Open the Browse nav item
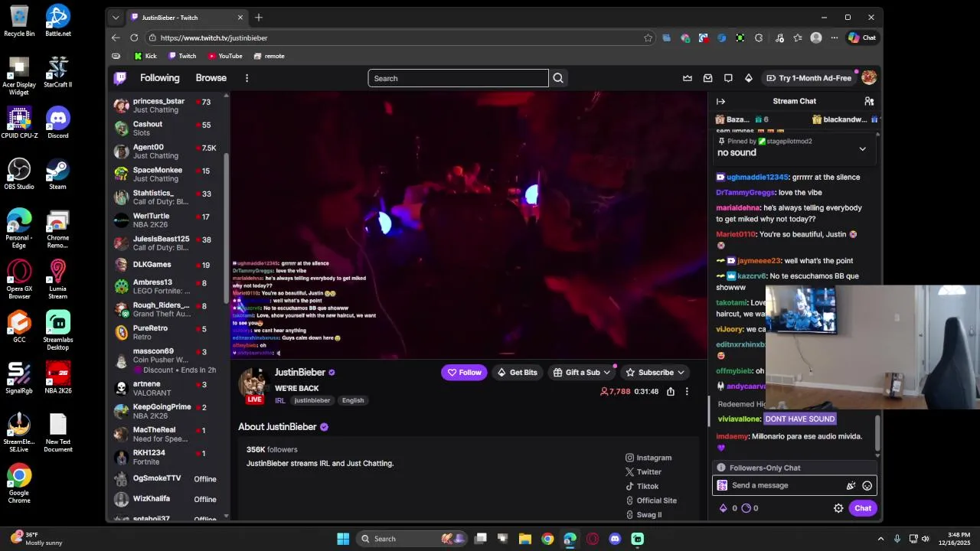The width and height of the screenshot is (980, 551). click(x=211, y=78)
